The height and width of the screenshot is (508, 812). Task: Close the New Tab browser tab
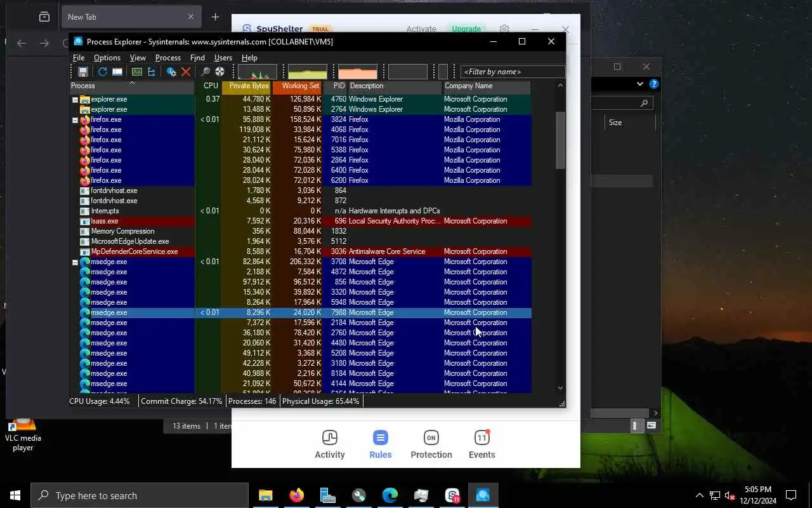click(x=191, y=17)
